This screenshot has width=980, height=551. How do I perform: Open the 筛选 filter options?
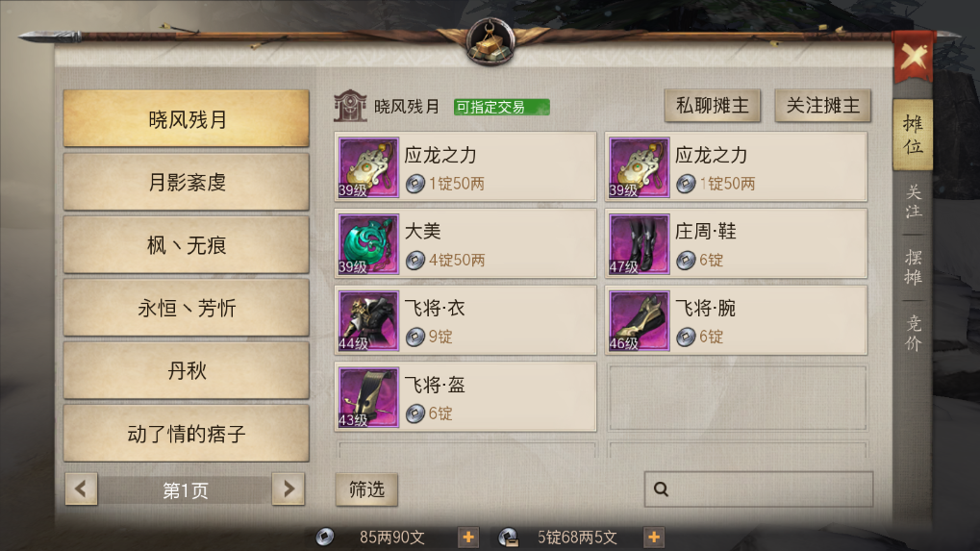click(x=366, y=489)
